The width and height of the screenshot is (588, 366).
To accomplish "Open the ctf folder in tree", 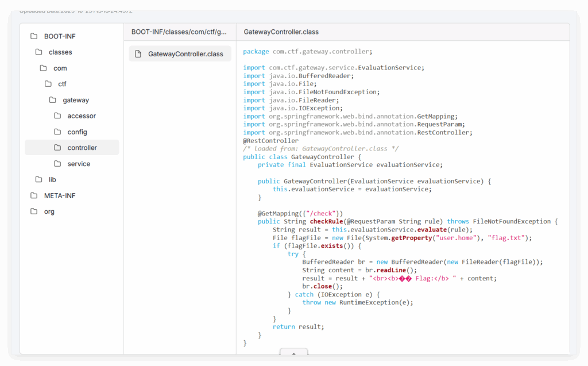I will click(x=62, y=84).
